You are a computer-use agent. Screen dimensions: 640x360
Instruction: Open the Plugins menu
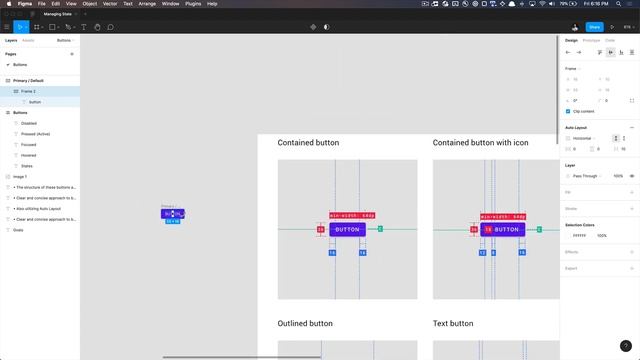(x=193, y=4)
